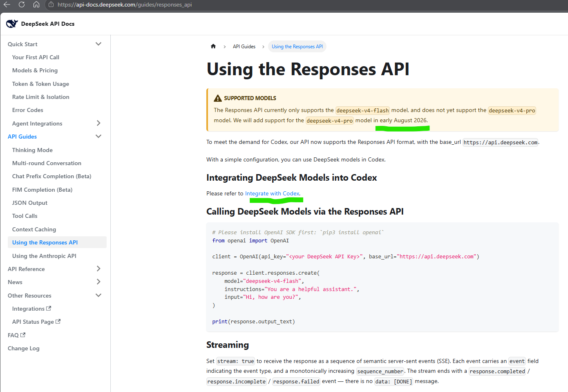Expand the API Reference section
This screenshot has width=568, height=392.
tap(98, 269)
